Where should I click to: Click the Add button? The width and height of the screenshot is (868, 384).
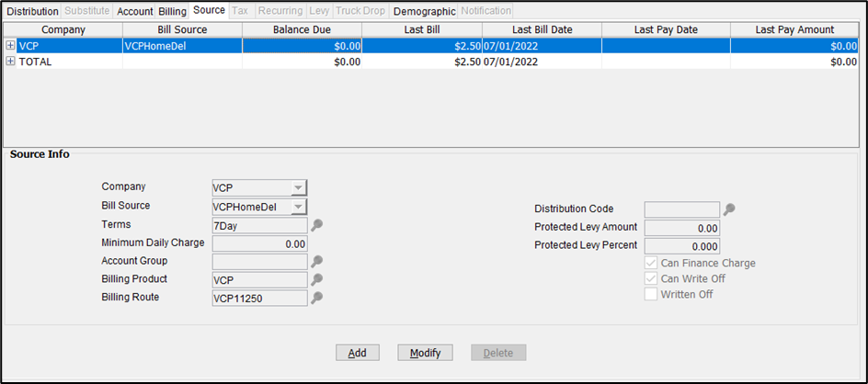tap(358, 353)
